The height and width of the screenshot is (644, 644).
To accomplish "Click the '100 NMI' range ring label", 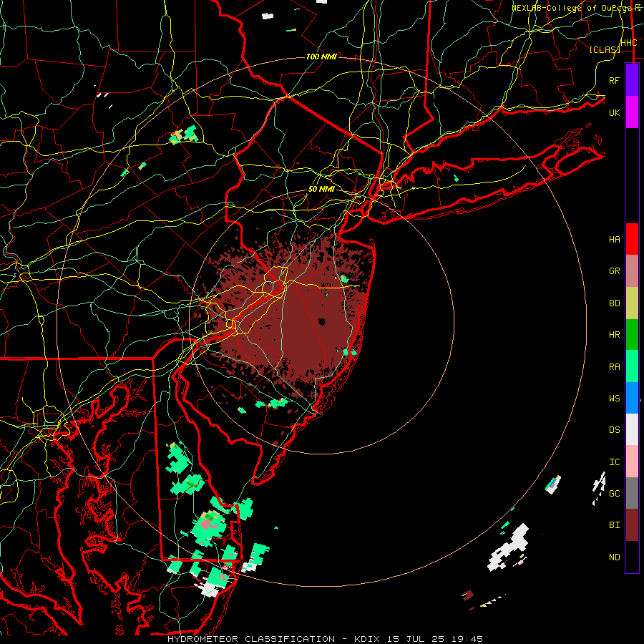I will [x=321, y=57].
